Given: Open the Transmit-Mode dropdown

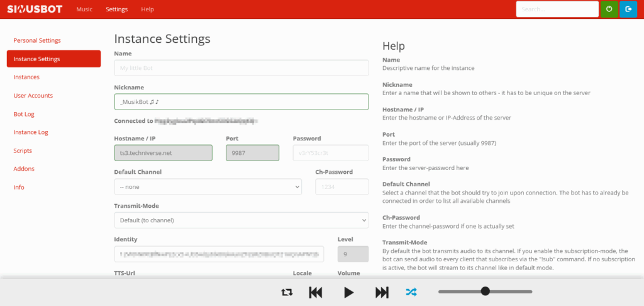Looking at the screenshot, I should (x=241, y=220).
